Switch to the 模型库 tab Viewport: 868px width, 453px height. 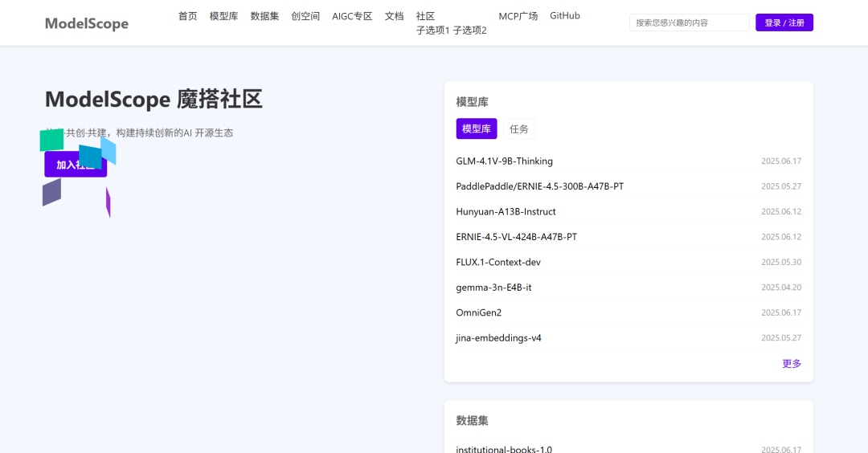(477, 129)
